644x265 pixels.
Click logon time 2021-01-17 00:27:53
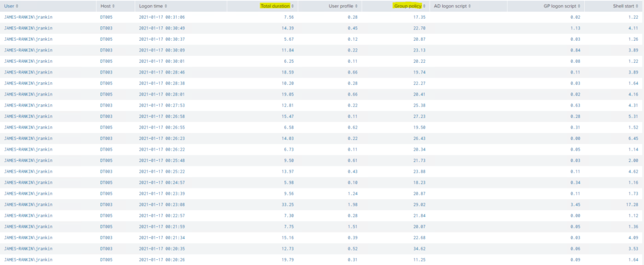[162, 105]
